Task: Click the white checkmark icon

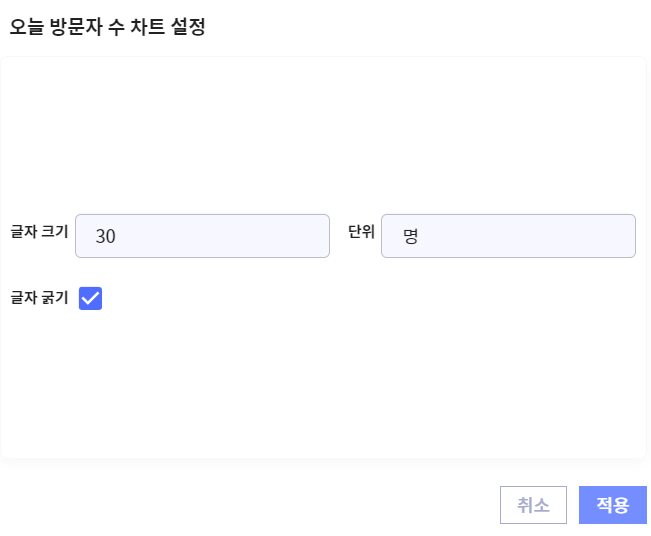Action: click(x=91, y=298)
